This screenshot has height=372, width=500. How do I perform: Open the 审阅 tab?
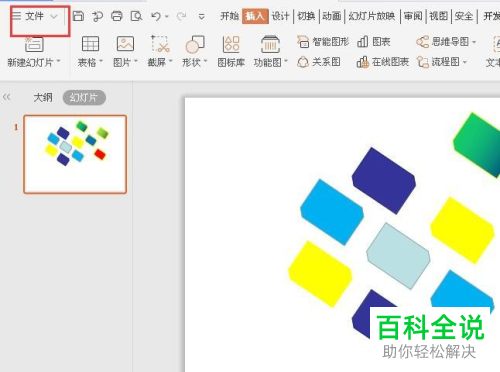pyautogui.click(x=413, y=16)
